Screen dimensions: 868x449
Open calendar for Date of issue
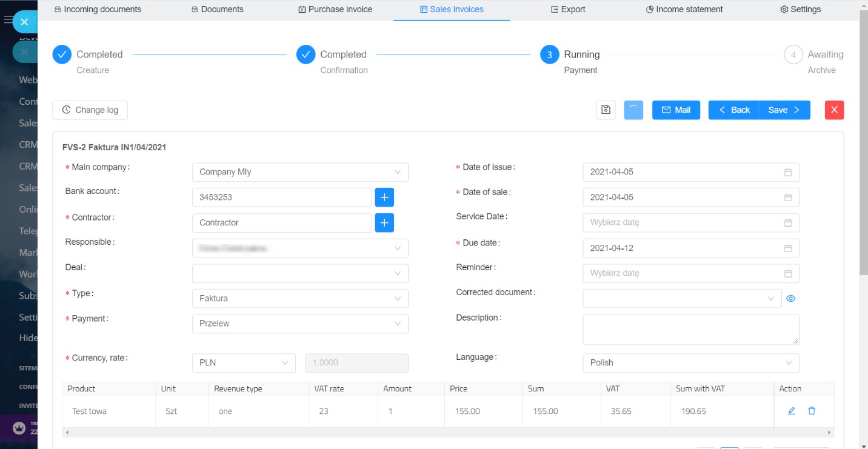point(788,172)
